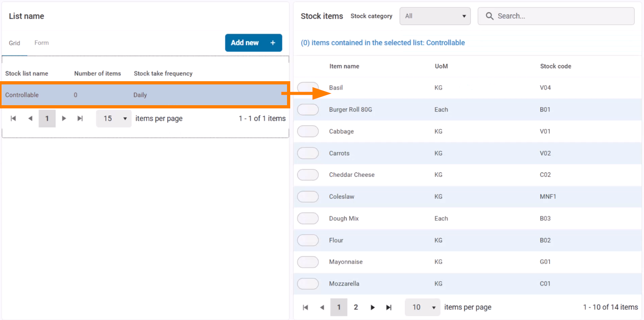Screen dimensions: 644x320
Task: Switch to the Form tab
Action: coord(42,43)
